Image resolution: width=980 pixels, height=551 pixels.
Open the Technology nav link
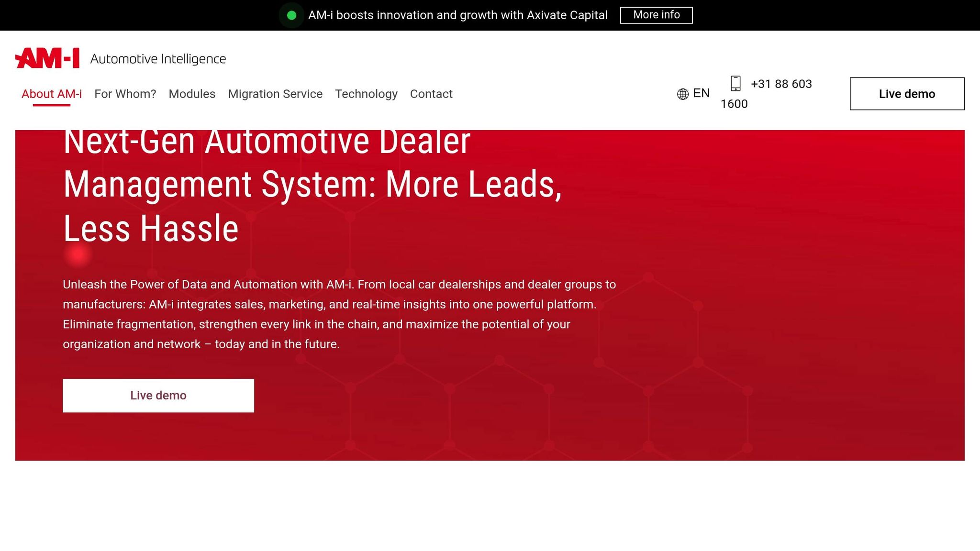coord(366,94)
